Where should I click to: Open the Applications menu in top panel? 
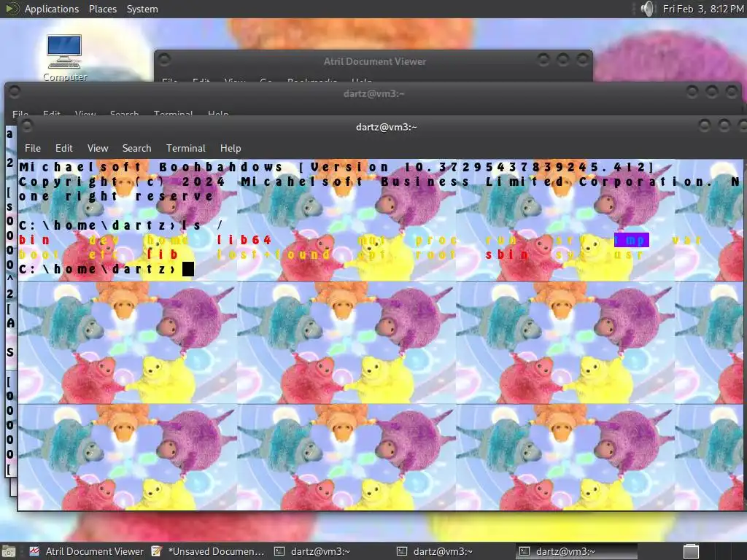point(52,9)
